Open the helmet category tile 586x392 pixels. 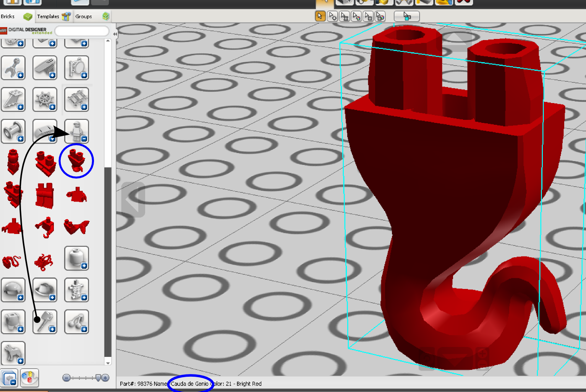coord(13,290)
